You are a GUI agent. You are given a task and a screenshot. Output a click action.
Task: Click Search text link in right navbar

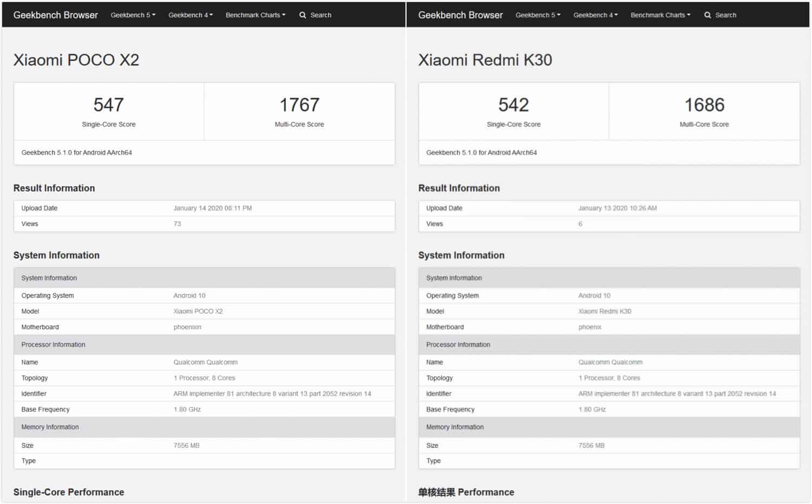tap(726, 15)
